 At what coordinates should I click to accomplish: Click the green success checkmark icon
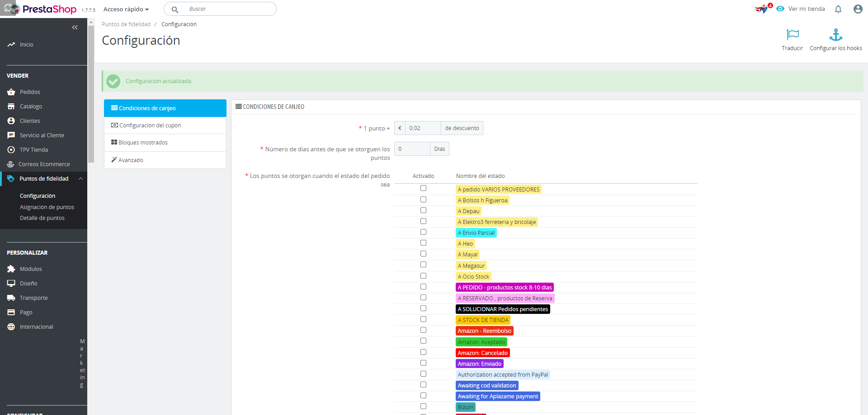tap(113, 81)
